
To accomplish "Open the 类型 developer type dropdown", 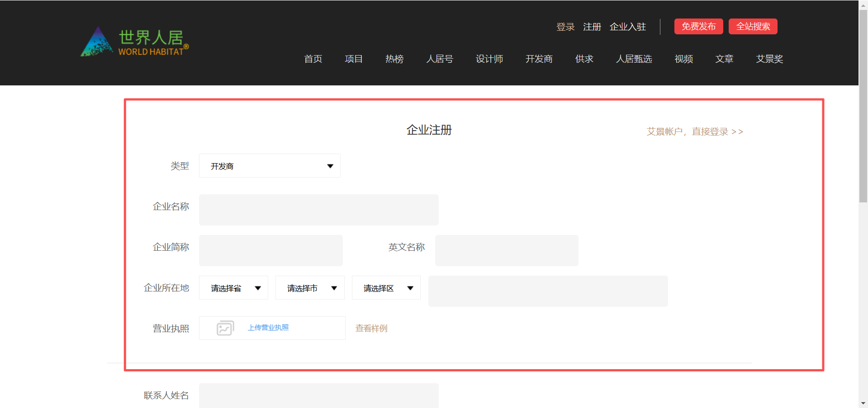I will [x=270, y=166].
